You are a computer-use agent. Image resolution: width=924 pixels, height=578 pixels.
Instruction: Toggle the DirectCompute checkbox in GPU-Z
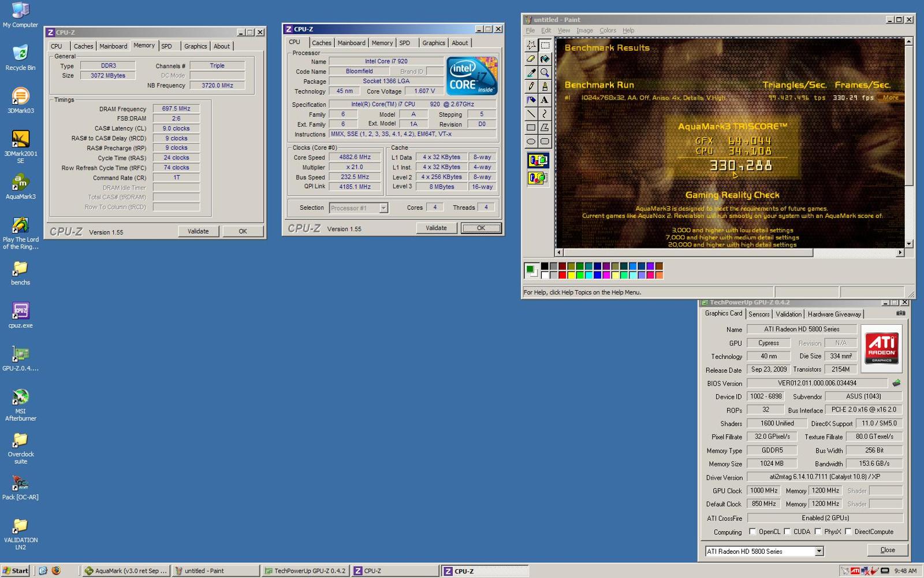848,532
